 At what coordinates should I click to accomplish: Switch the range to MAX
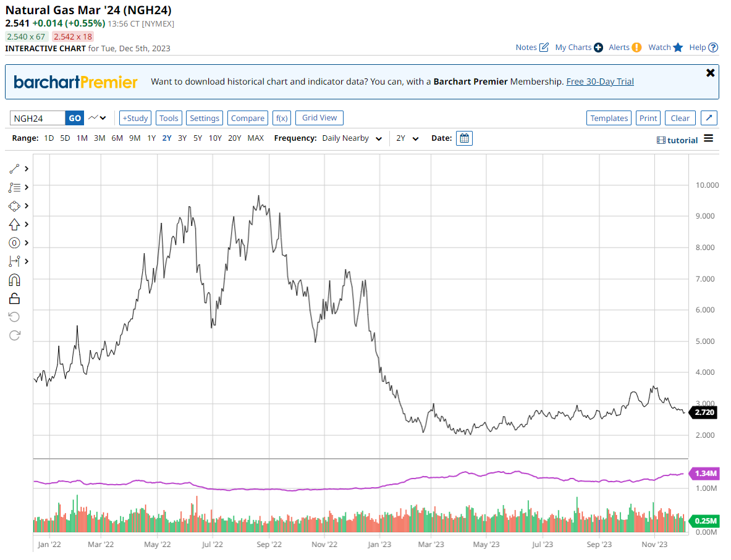pos(255,138)
